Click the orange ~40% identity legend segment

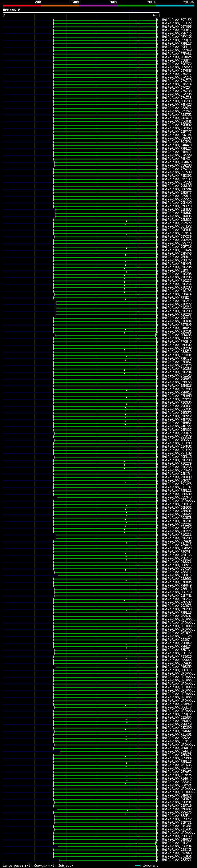click(60, 6)
